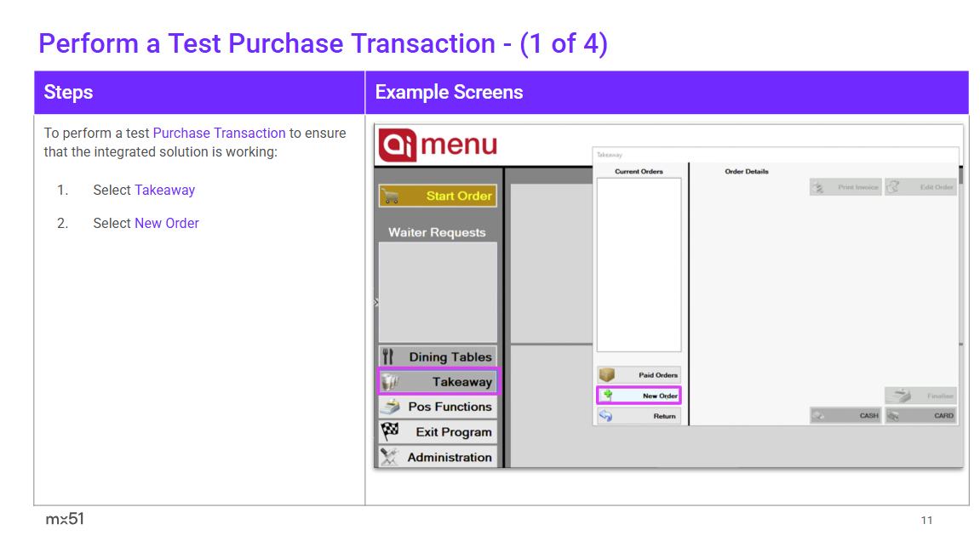Click the Takeaway link in step one
This screenshot has width=980, height=547.
click(164, 190)
